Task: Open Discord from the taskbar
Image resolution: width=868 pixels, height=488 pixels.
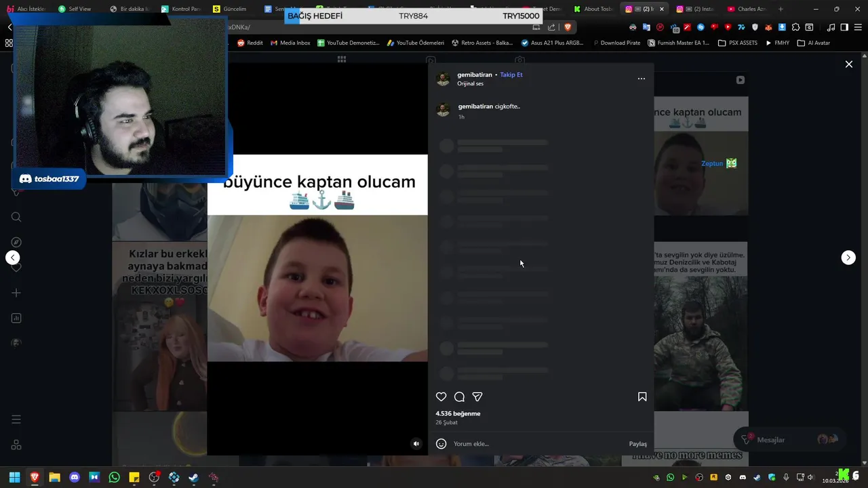Action: click(x=75, y=477)
